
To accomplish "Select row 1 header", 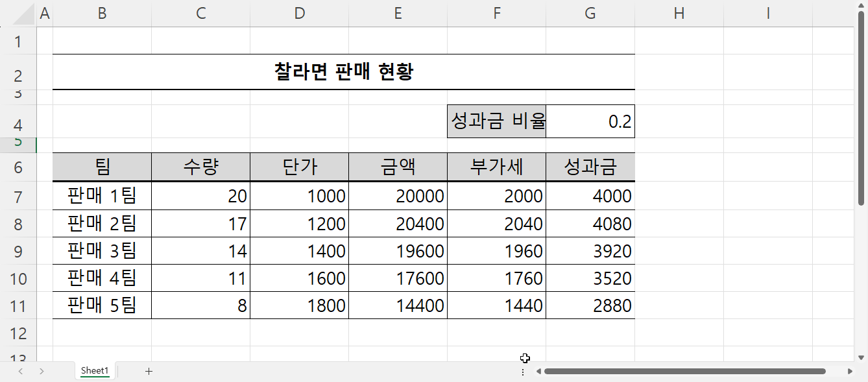I will pyautogui.click(x=18, y=41).
